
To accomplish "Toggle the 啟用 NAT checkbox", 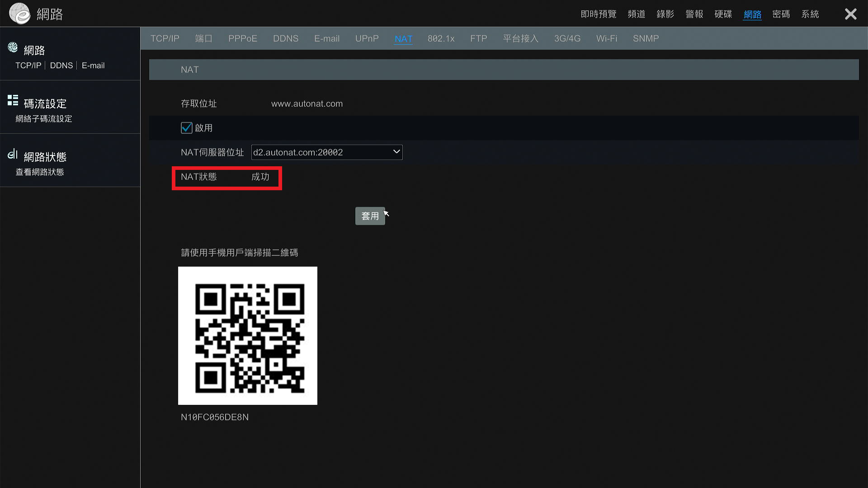I will 186,128.
